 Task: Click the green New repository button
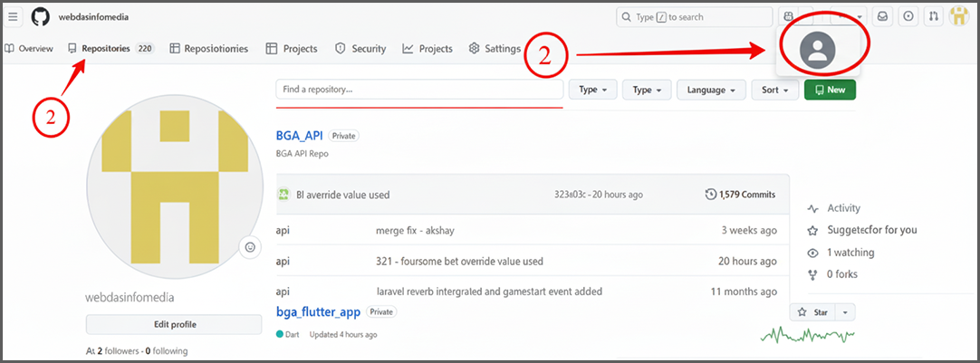point(830,90)
